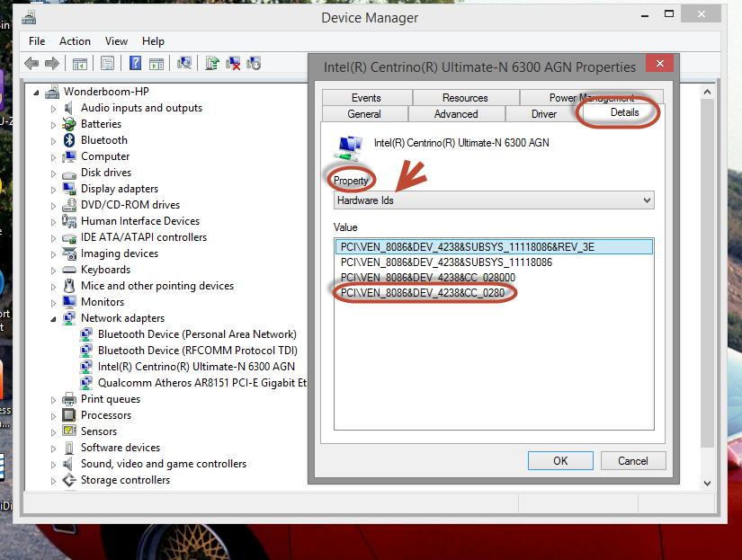Click the OK button
Screen dimensions: 742x560
coord(560,461)
